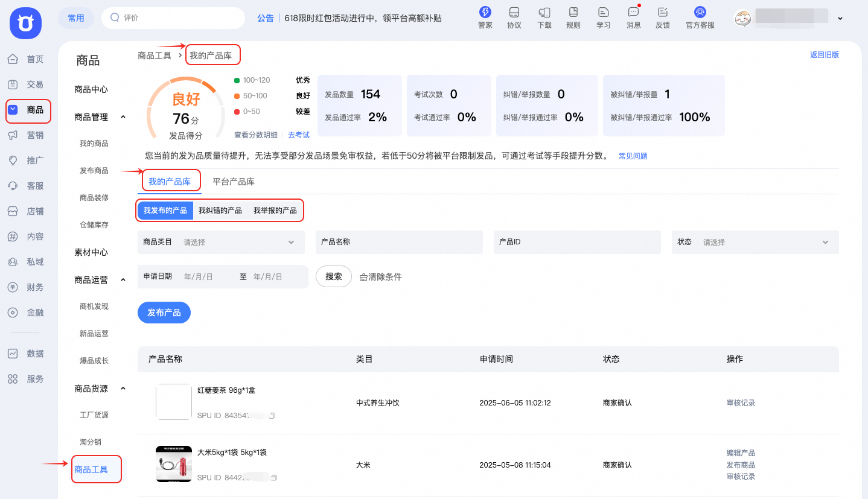Click the user avatar

[x=742, y=19]
